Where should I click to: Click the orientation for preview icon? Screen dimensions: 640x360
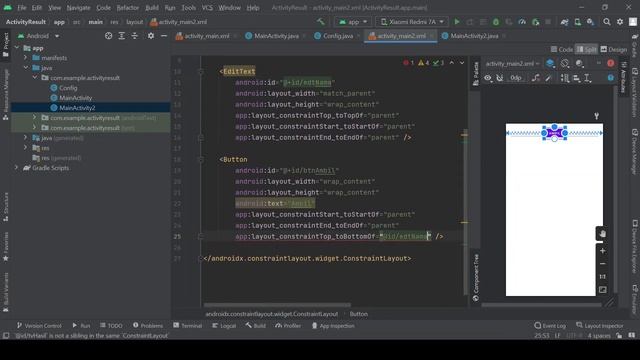click(x=564, y=63)
